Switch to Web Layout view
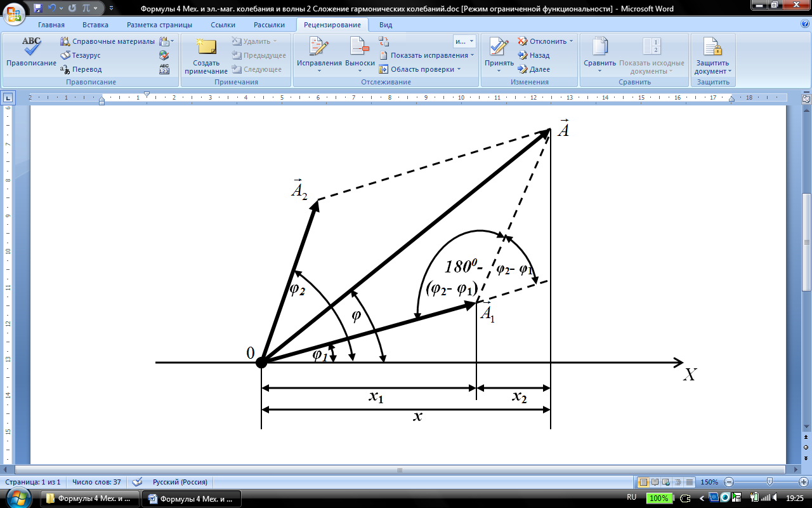Screen dimensions: 812x508 666,482
